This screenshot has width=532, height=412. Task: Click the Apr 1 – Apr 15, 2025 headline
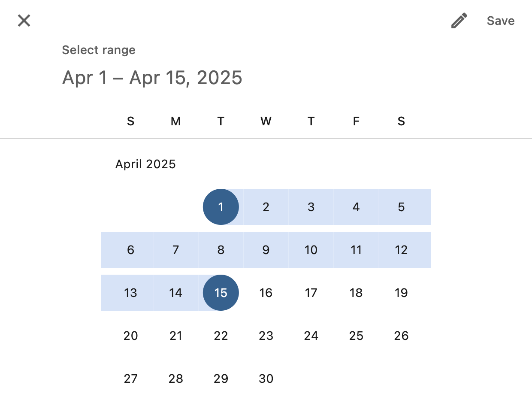tap(152, 78)
